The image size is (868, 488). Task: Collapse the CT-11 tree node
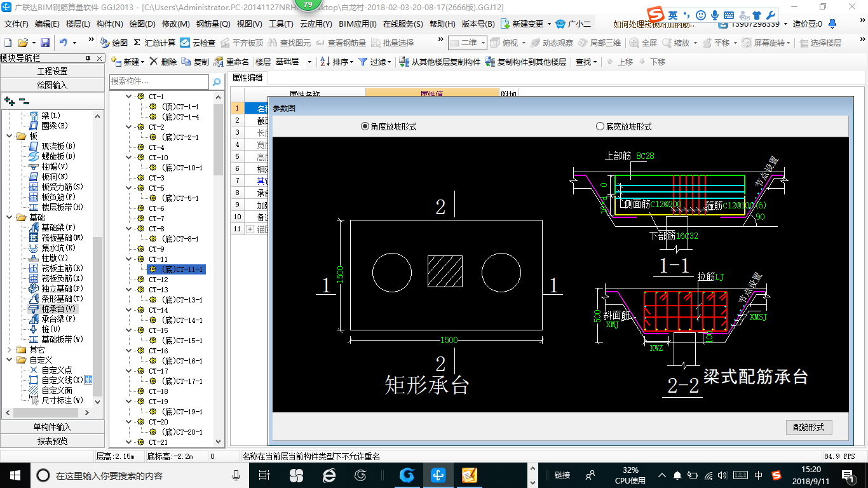[129, 259]
